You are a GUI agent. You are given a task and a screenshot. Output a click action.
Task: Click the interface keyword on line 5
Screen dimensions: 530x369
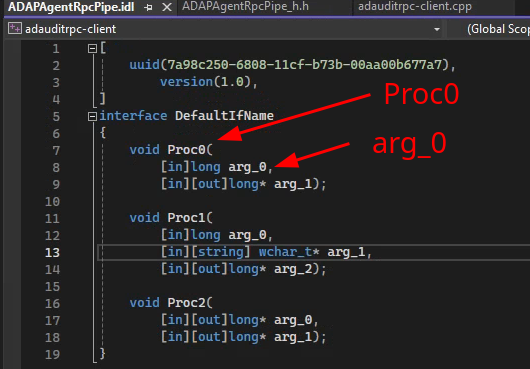coord(133,116)
